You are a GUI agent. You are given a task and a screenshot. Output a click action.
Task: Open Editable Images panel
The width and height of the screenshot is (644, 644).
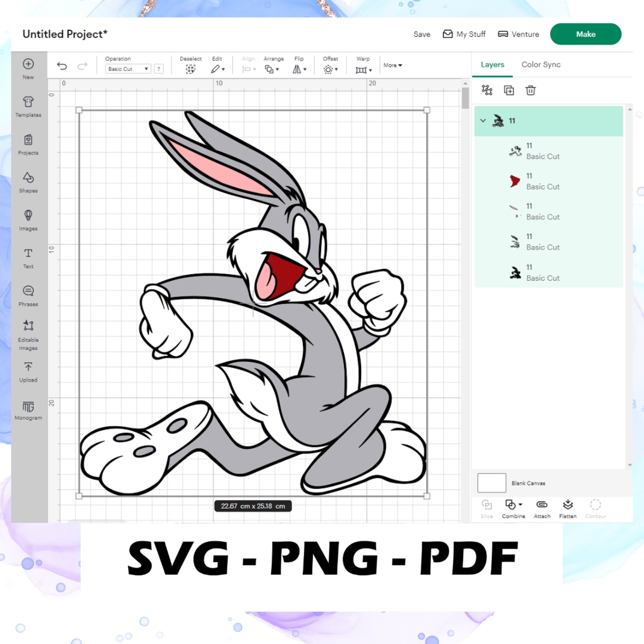pyautogui.click(x=28, y=335)
